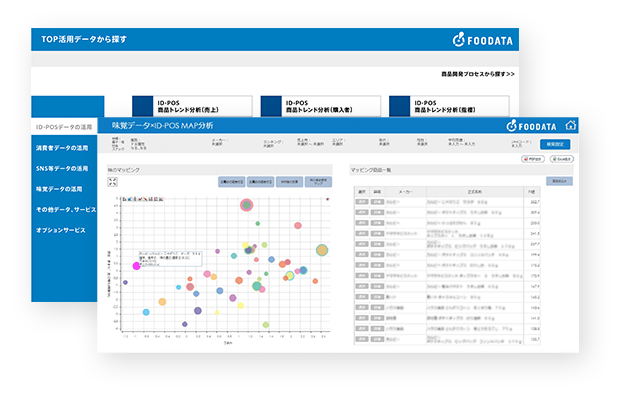
Task: Click the home icon beside the FOODATA logo
Action: (571, 125)
